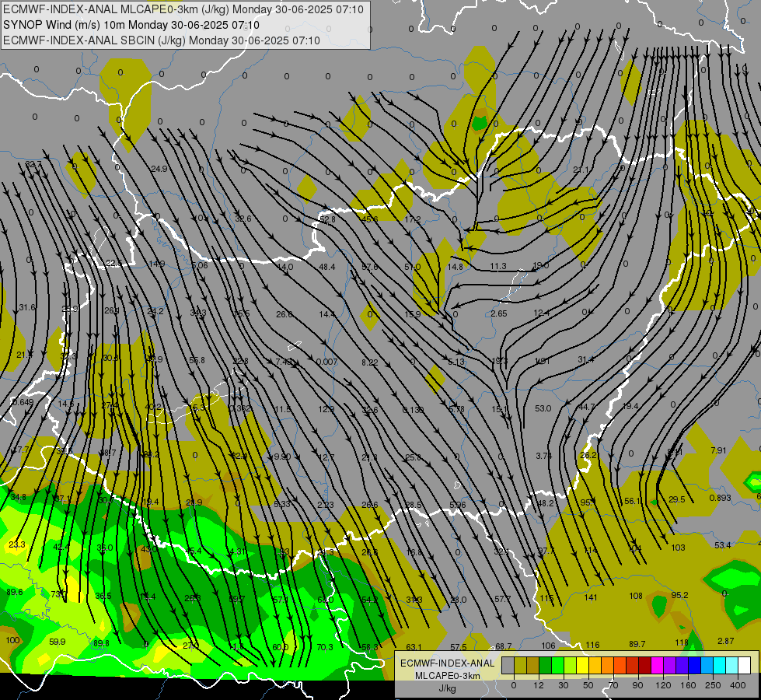Select the map value '48.4'

327,267
